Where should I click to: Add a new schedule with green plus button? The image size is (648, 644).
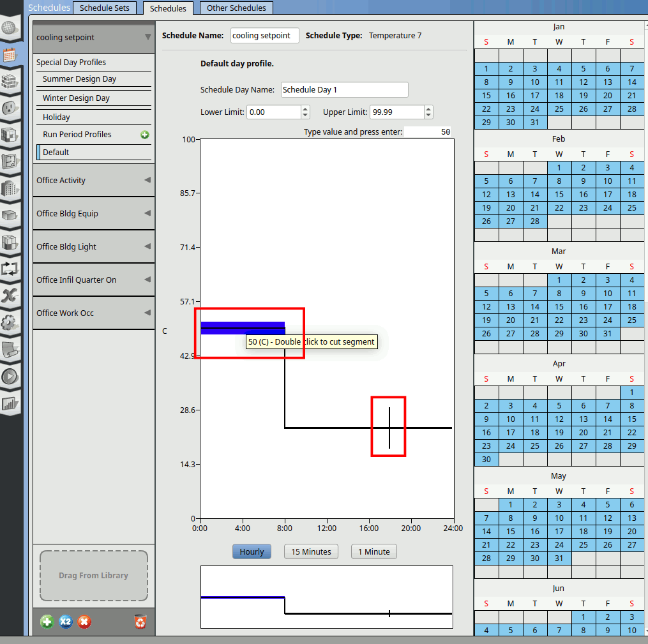47,622
